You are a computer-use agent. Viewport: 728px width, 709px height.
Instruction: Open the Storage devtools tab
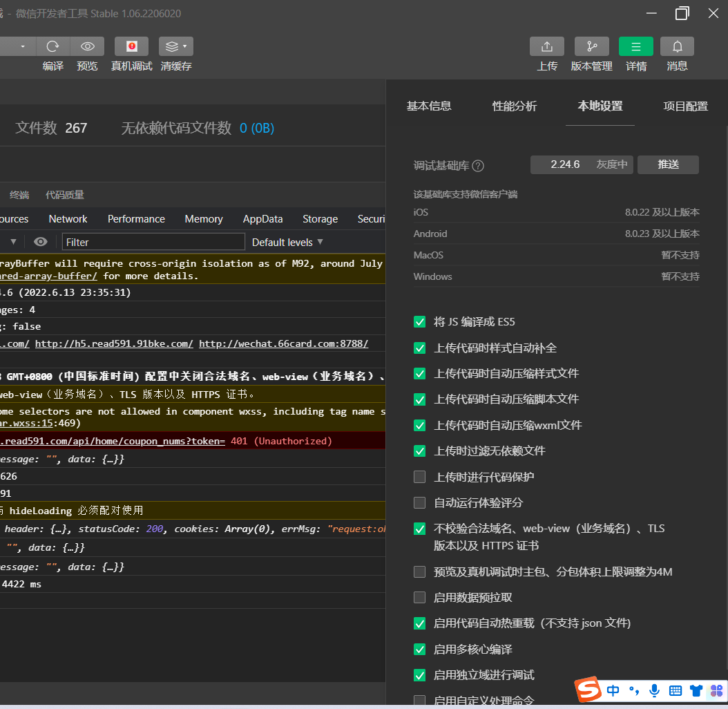320,219
